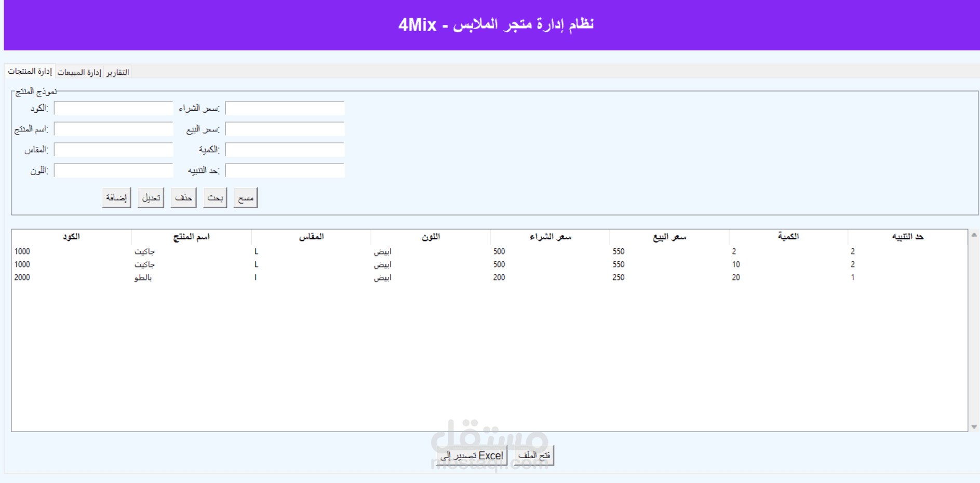Click the سعر البيع column header

[669, 237]
